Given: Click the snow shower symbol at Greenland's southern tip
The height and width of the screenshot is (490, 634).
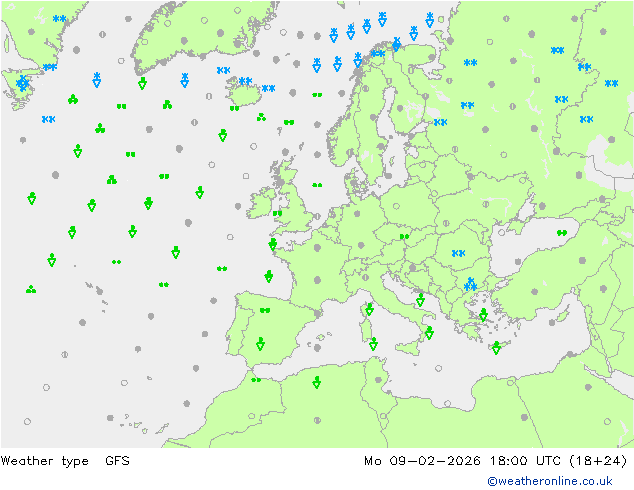Looking at the screenshot, I should click(x=22, y=83).
